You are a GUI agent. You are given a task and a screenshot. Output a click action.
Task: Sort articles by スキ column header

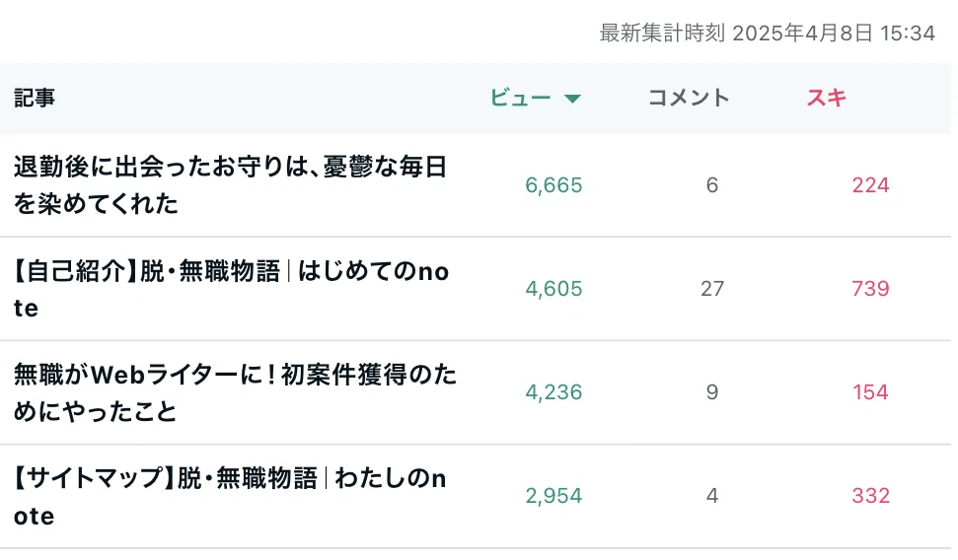coord(826,98)
